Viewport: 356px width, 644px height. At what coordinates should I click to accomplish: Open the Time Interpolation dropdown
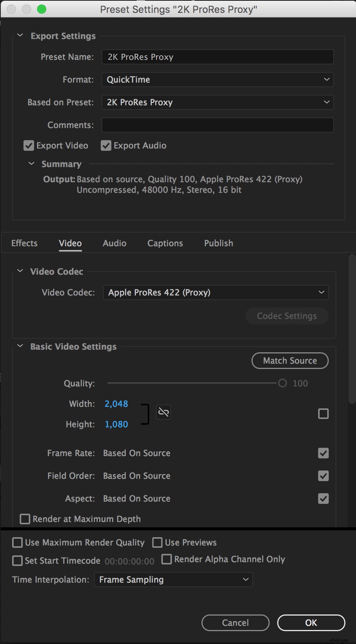pyautogui.click(x=173, y=580)
